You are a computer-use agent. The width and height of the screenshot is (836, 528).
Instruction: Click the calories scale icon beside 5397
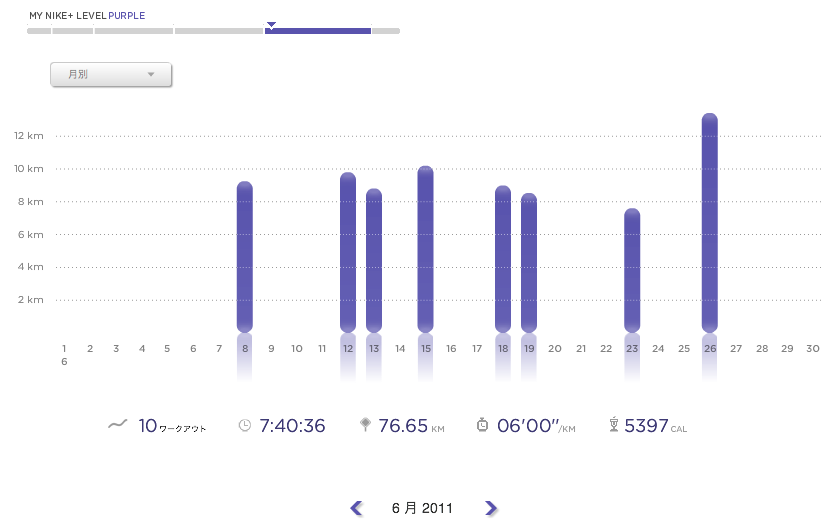[x=612, y=425]
